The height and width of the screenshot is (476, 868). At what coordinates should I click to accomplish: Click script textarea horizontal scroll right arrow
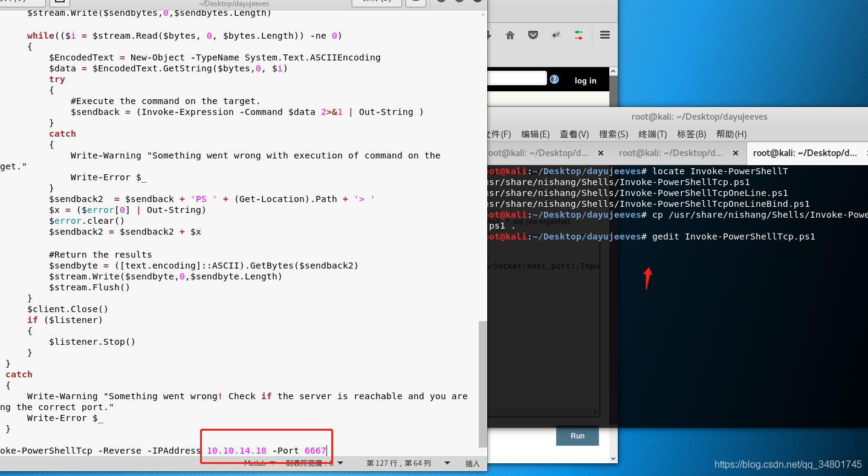[596, 412]
